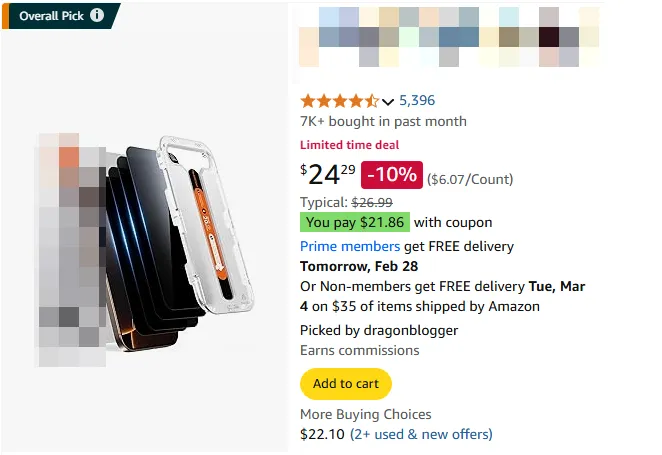662x455 pixels.
Task: Click the Add to cart button
Action: 346,384
